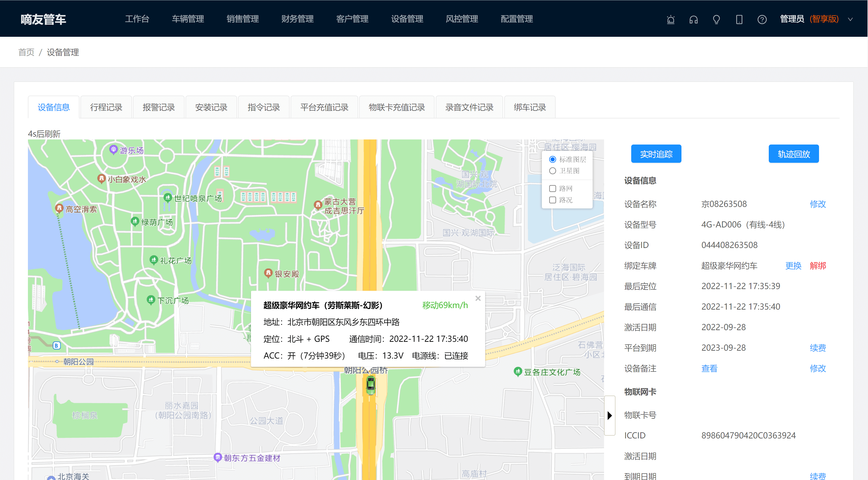Switch to the 物联卡充值记录 tab

pyautogui.click(x=397, y=107)
